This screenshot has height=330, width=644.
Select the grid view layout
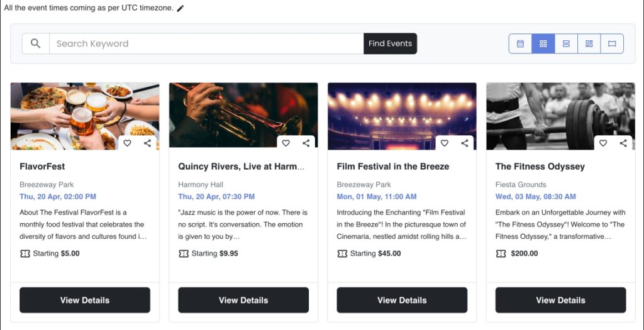[543, 43]
